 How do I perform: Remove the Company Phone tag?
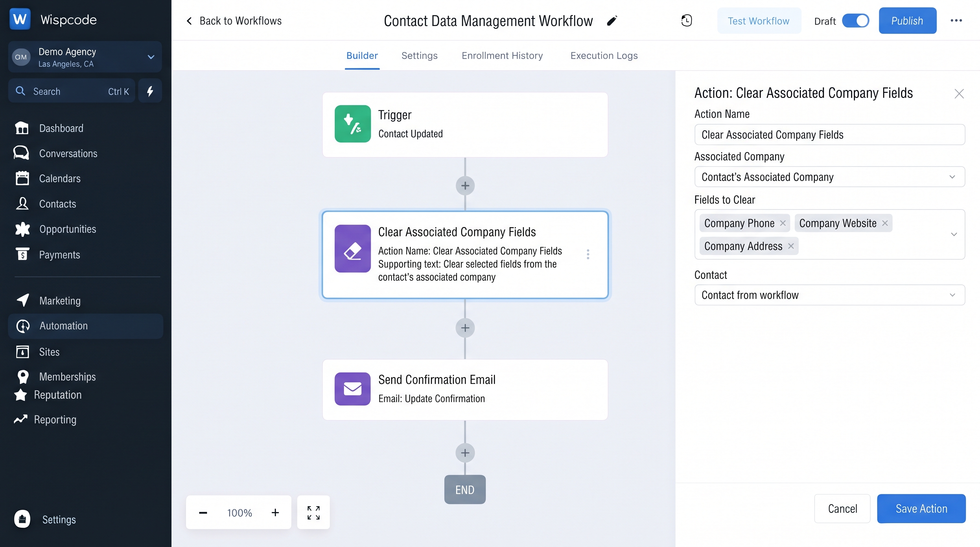tap(783, 223)
